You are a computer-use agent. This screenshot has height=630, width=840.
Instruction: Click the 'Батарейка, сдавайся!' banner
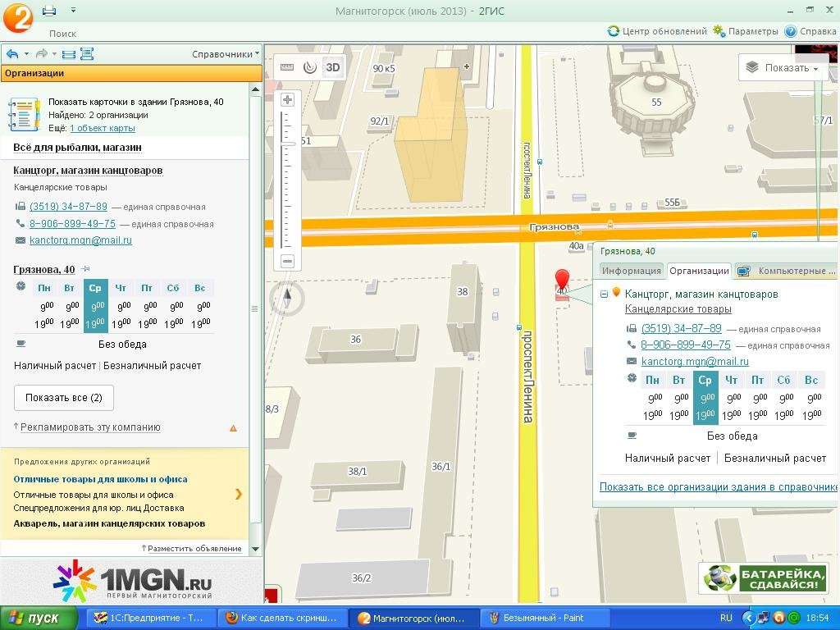coord(764,578)
